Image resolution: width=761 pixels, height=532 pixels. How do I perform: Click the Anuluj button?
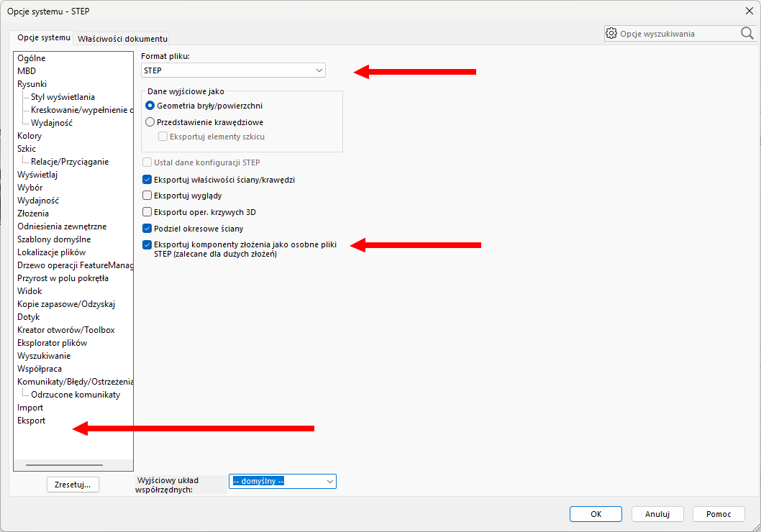coord(657,514)
